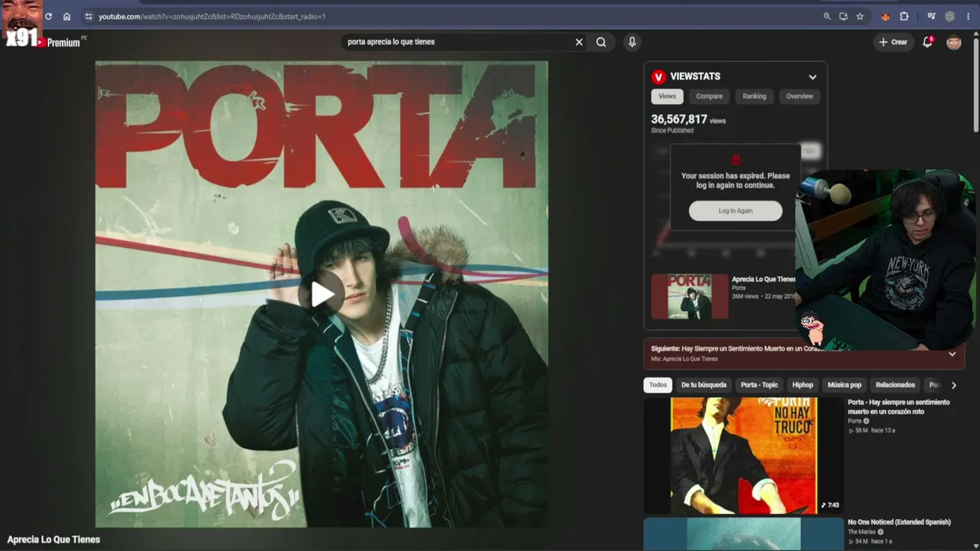Open the browser zoom magnifier icon
The width and height of the screenshot is (980, 551).
point(827,16)
